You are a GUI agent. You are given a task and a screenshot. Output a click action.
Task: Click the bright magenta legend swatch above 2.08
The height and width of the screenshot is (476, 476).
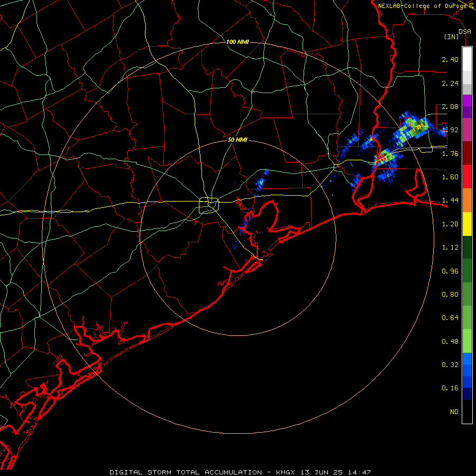click(x=467, y=100)
